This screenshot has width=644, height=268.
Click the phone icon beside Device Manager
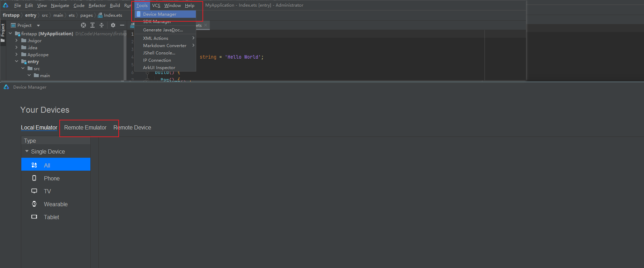pos(139,14)
